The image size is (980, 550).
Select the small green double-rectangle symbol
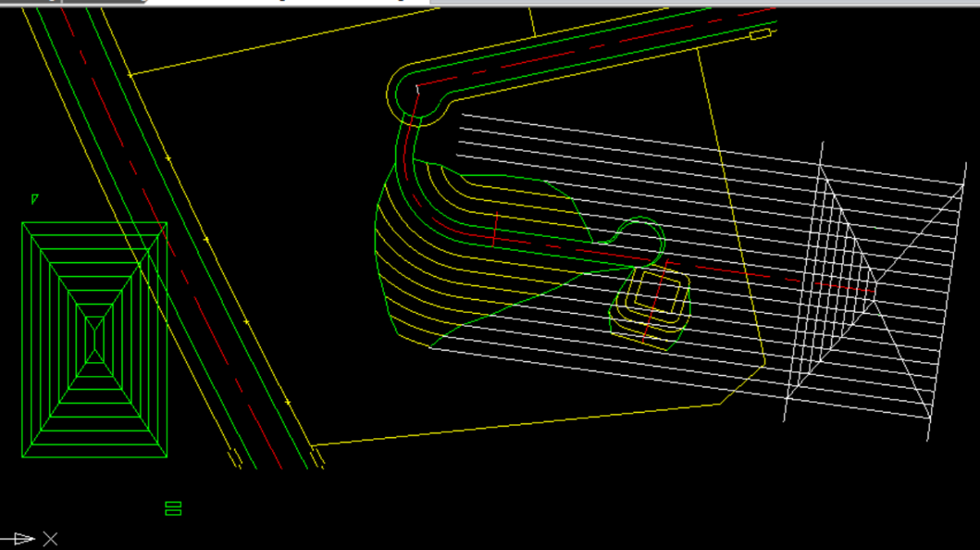coord(173,508)
